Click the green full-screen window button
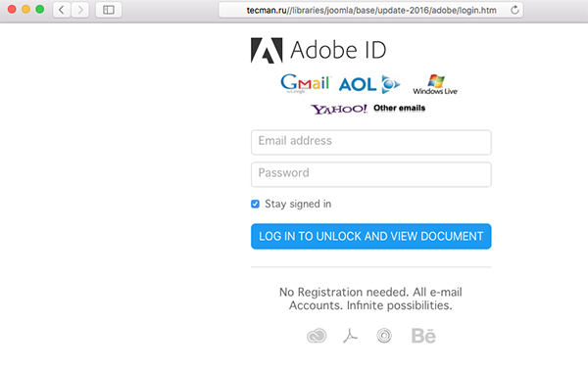Screen dimensions: 588x368 click(x=40, y=10)
